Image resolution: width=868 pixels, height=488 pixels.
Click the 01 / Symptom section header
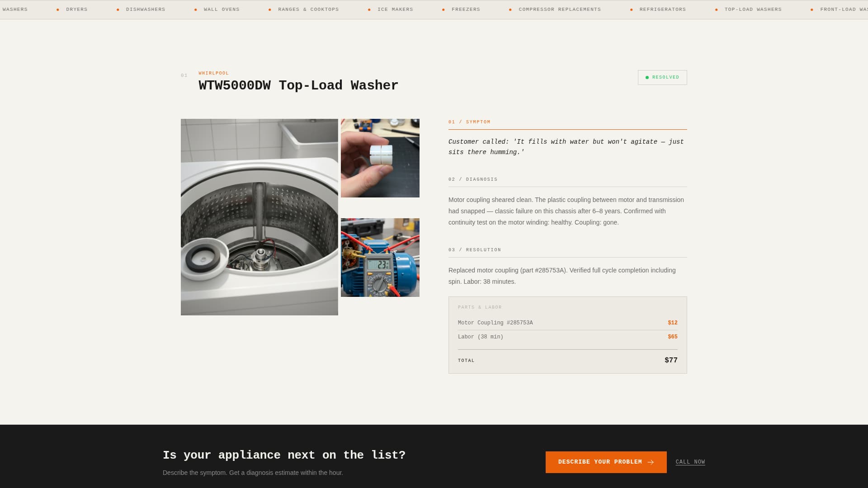click(469, 122)
